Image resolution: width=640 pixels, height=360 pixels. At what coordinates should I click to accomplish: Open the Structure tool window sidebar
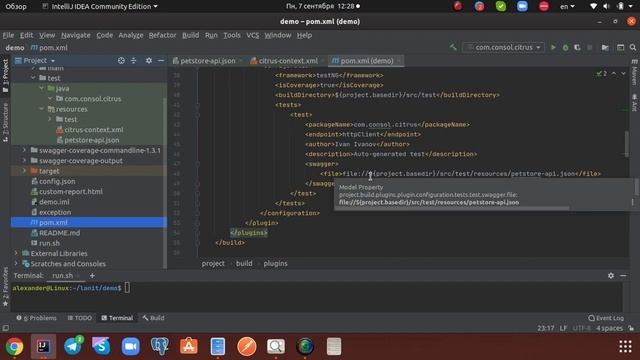5,122
